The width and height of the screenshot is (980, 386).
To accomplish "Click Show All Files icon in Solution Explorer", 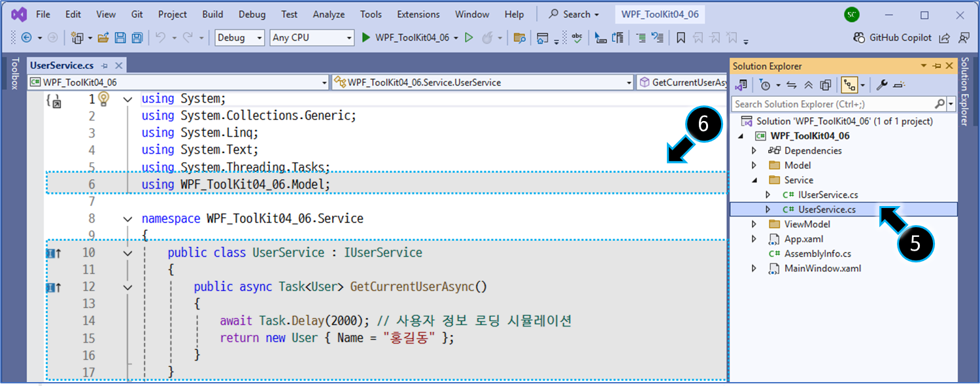I will tap(825, 85).
